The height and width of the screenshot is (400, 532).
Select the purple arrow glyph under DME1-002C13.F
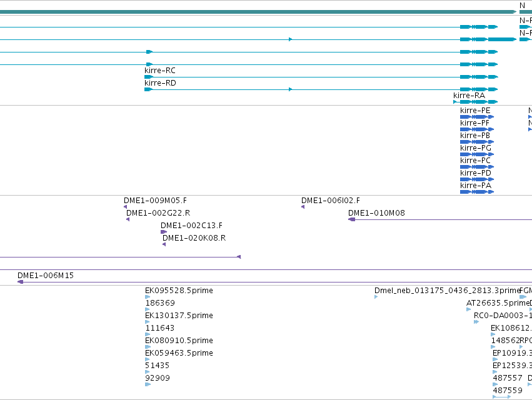tap(164, 232)
